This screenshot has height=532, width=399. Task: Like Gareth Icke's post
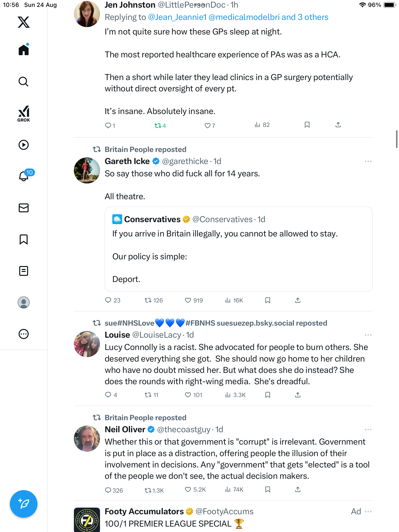[188, 300]
